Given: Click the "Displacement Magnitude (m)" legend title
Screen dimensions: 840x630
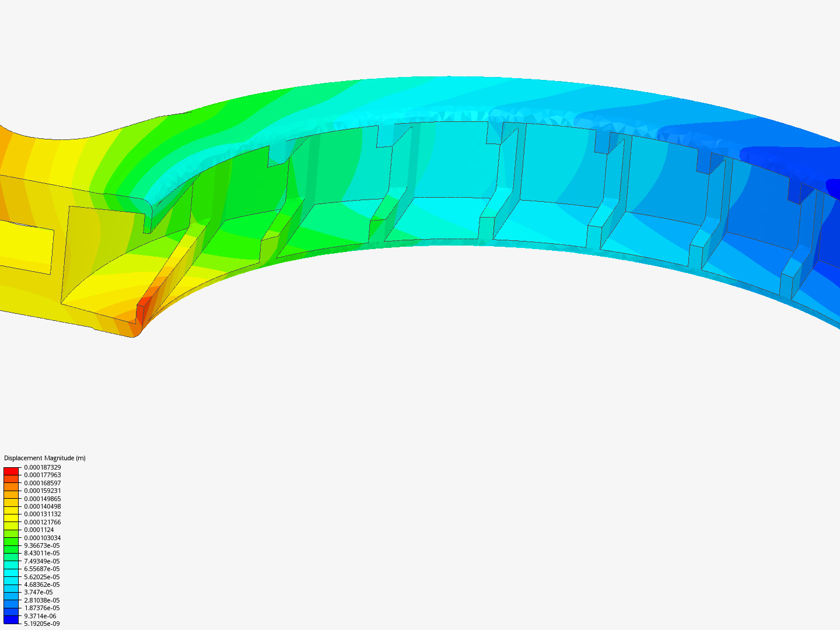Looking at the screenshot, I should (x=45, y=458).
